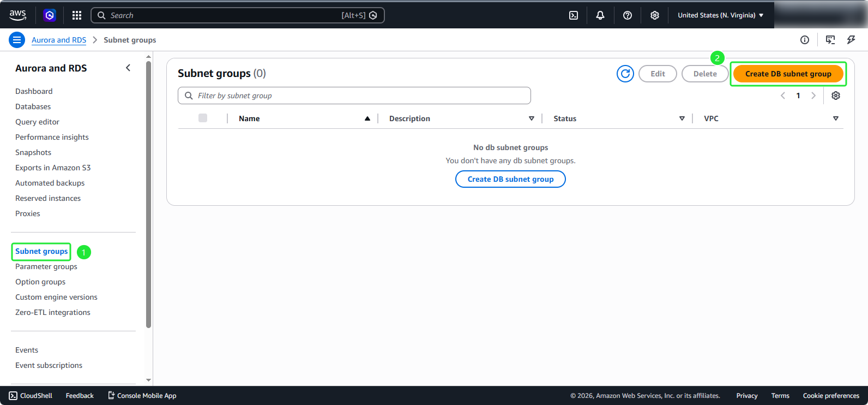Image resolution: width=868 pixels, height=405 pixels.
Task: Click sidebar scrollbar up arrow
Action: (148, 56)
